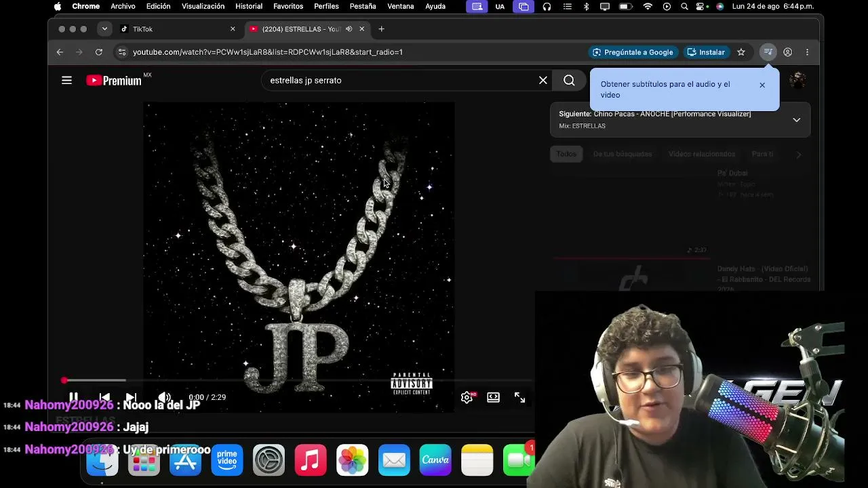Open the Ventana menu

click(401, 7)
